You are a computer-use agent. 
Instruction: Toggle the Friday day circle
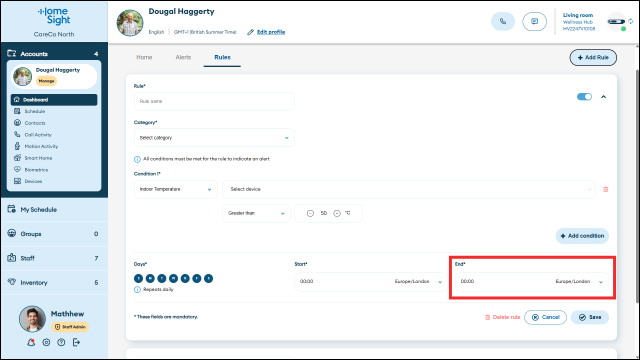(197, 278)
